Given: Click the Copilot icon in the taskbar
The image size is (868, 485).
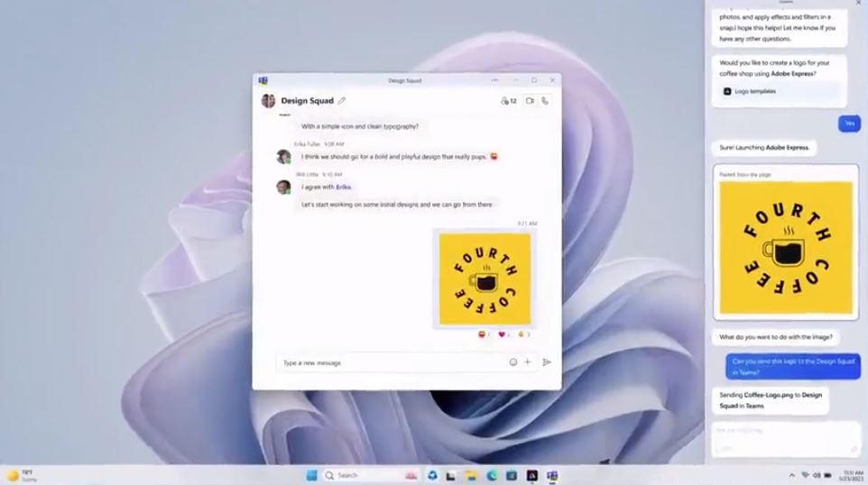Looking at the screenshot, I should tap(432, 475).
